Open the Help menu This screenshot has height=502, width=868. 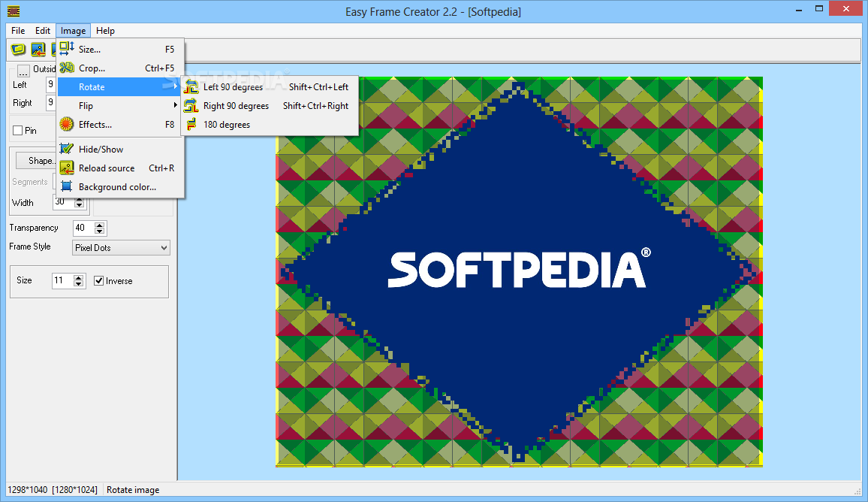click(x=105, y=31)
